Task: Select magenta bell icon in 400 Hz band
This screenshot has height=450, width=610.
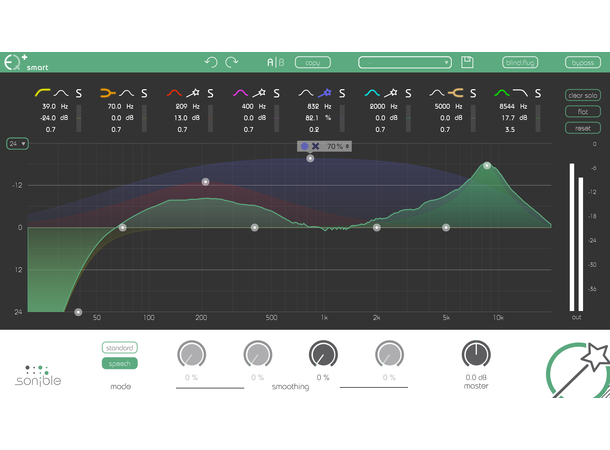Action: [240, 93]
